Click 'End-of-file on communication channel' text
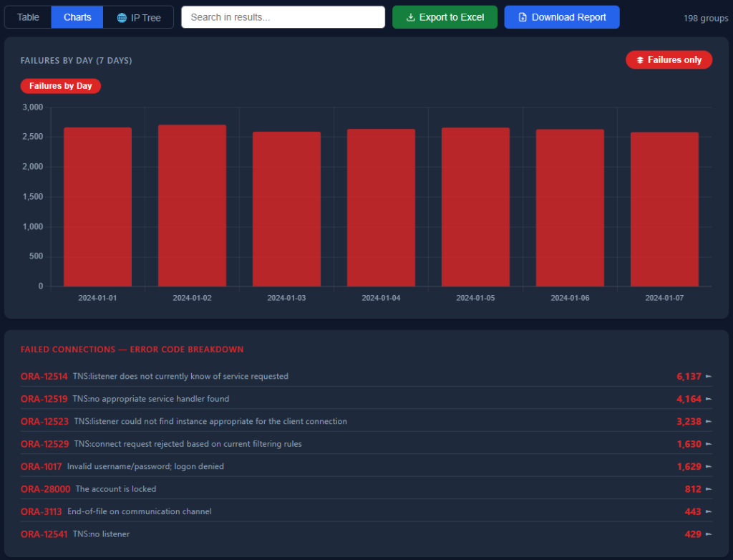The width and height of the screenshot is (733, 560). click(140, 511)
